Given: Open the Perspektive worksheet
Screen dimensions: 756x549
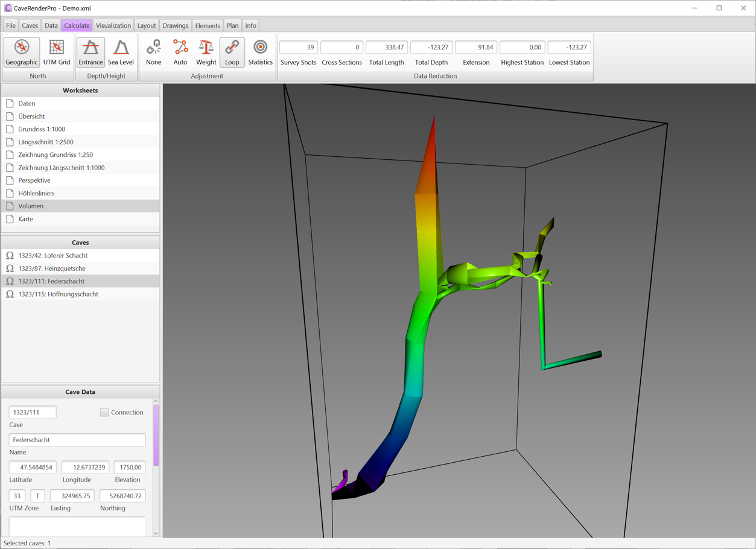Looking at the screenshot, I should tap(34, 180).
